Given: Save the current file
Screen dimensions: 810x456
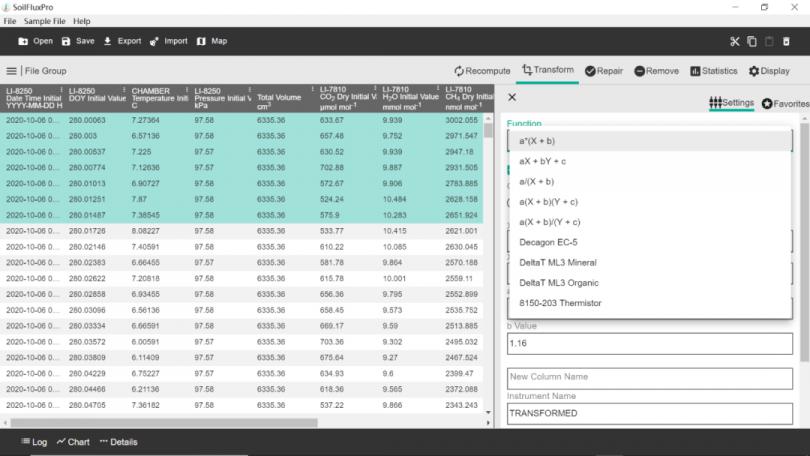Looking at the screenshot, I should point(77,41).
